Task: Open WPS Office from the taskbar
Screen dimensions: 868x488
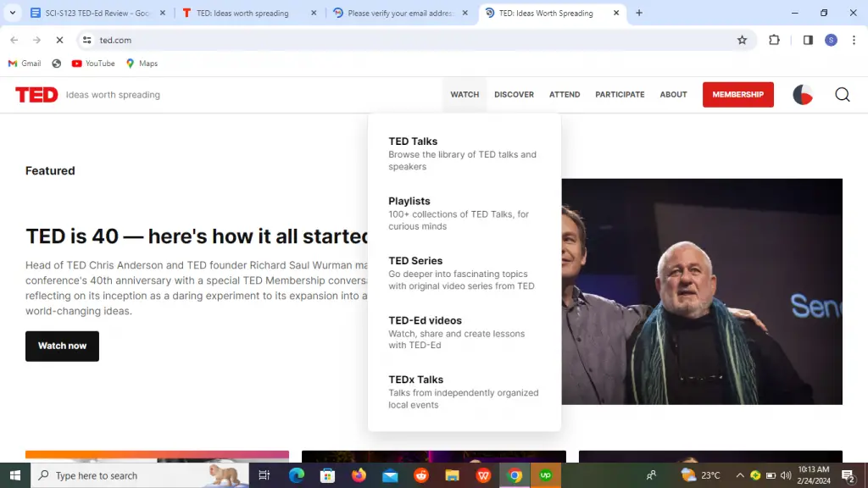Action: pos(484,475)
